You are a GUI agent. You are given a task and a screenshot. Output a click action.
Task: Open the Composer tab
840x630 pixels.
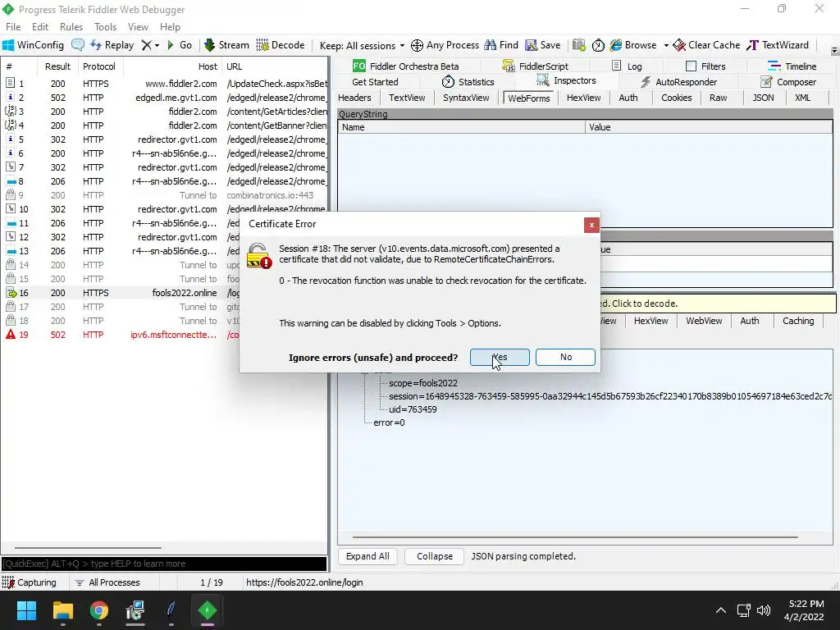[x=788, y=82]
